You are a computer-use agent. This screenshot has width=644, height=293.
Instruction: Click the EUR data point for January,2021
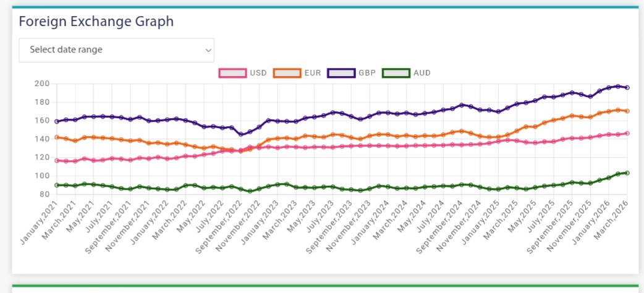(x=57, y=137)
